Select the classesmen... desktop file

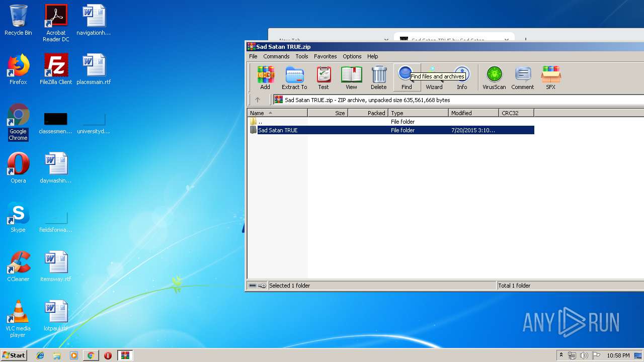point(56,123)
